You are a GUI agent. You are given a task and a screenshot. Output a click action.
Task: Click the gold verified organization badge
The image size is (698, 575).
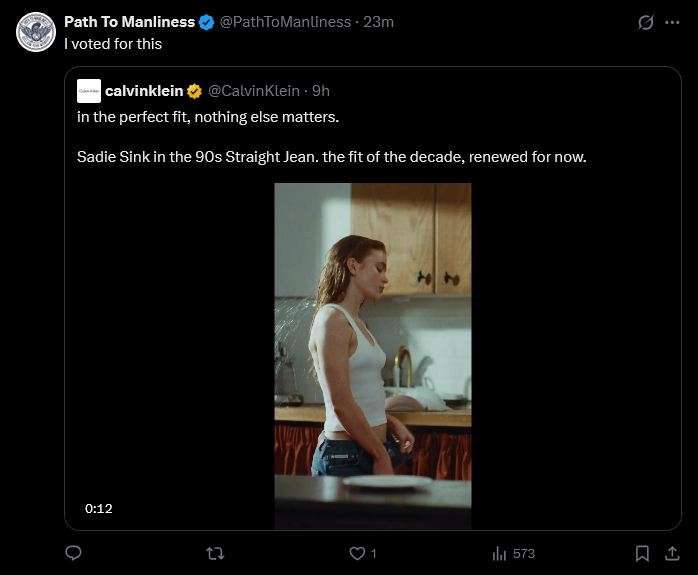coord(194,91)
